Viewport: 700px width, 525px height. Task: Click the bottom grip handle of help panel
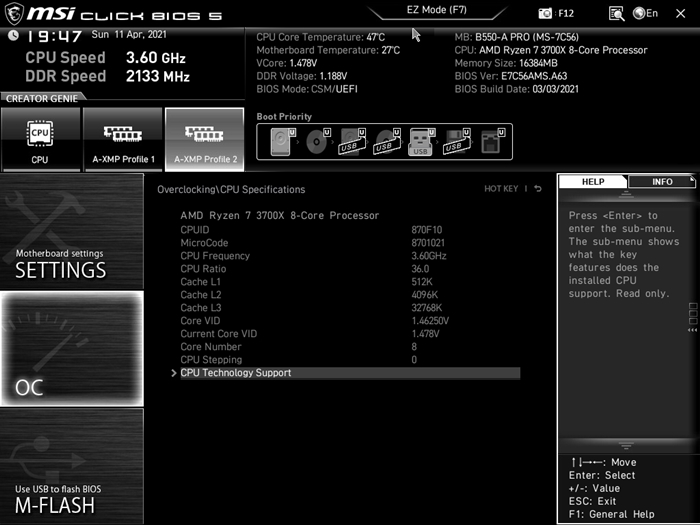click(x=626, y=446)
